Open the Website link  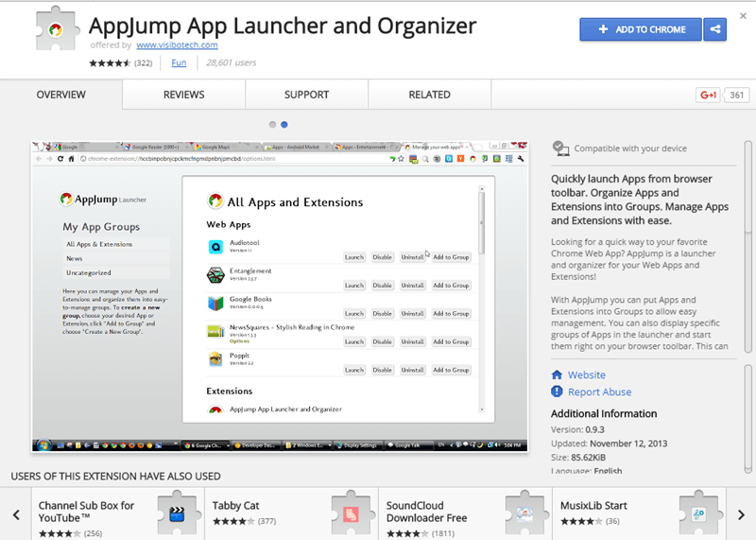coord(586,375)
